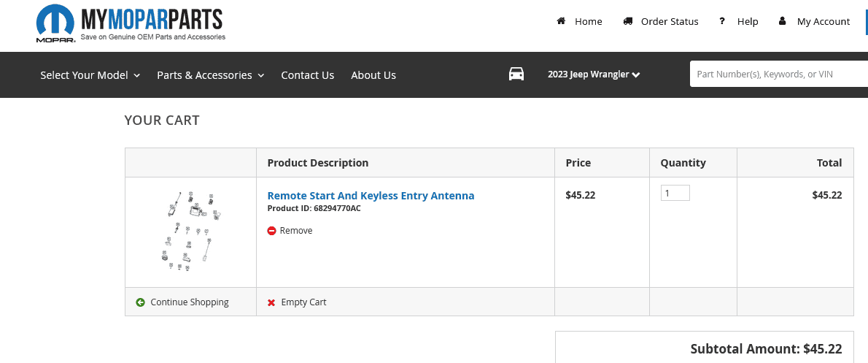
Task: Click the Subtotal Amount: $45.22 text
Action: pos(766,348)
